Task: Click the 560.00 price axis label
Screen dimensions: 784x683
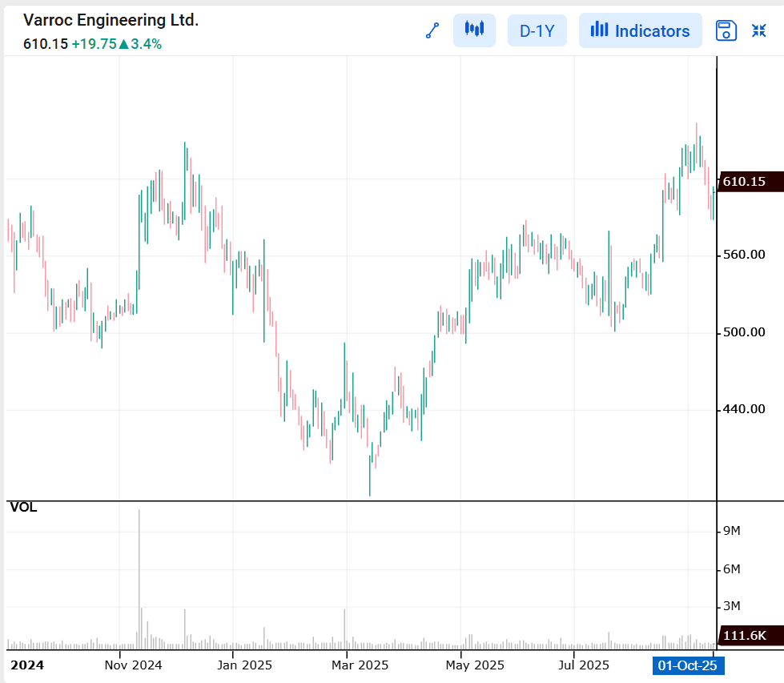Action: [x=744, y=255]
